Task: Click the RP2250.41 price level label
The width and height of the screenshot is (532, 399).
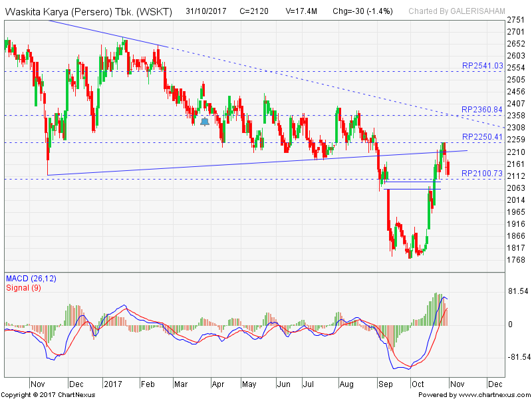Action: click(x=483, y=137)
